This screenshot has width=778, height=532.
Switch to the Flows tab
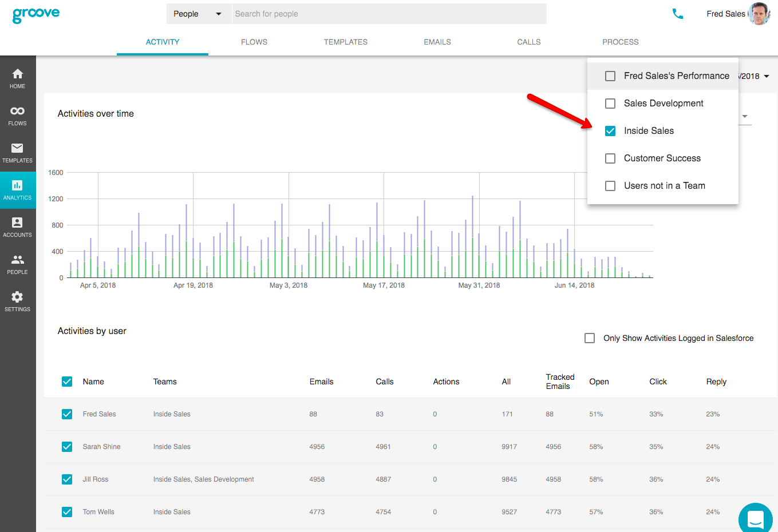point(254,42)
